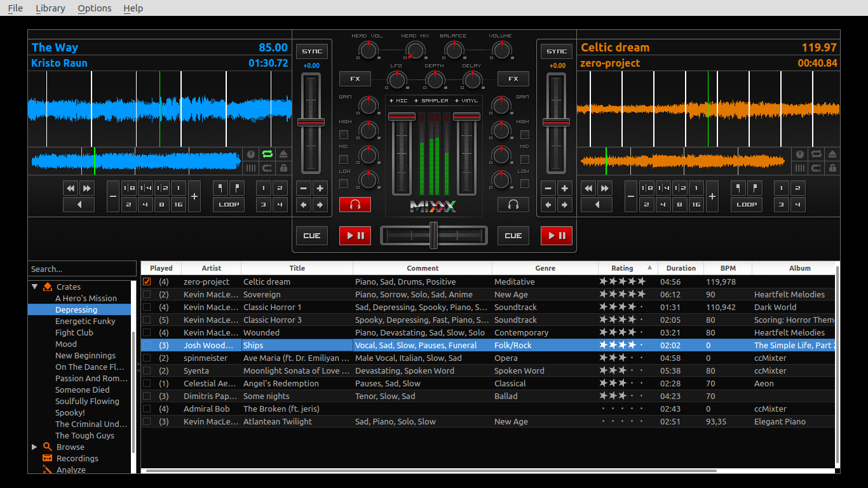Click pitch nudge right arrow on right deck

click(x=564, y=205)
